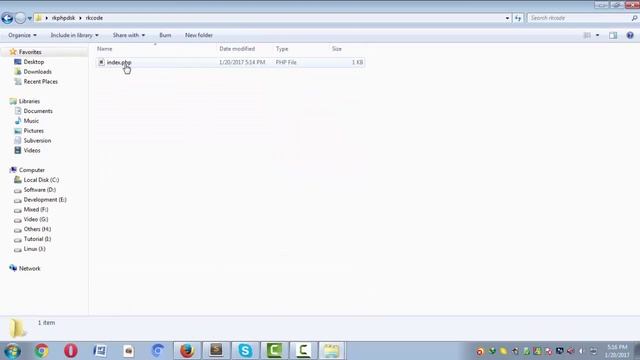Sort by Size column
This screenshot has height=360, width=640.
[337, 49]
